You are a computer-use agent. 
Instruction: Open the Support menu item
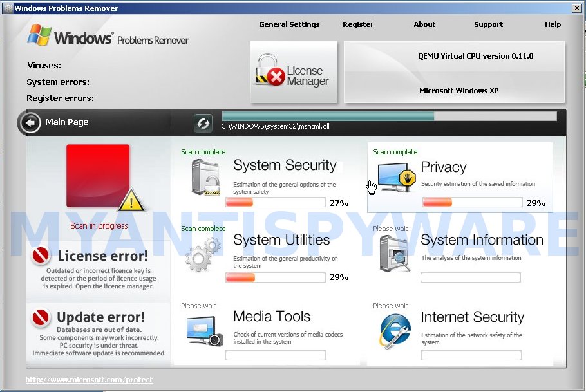(x=488, y=24)
